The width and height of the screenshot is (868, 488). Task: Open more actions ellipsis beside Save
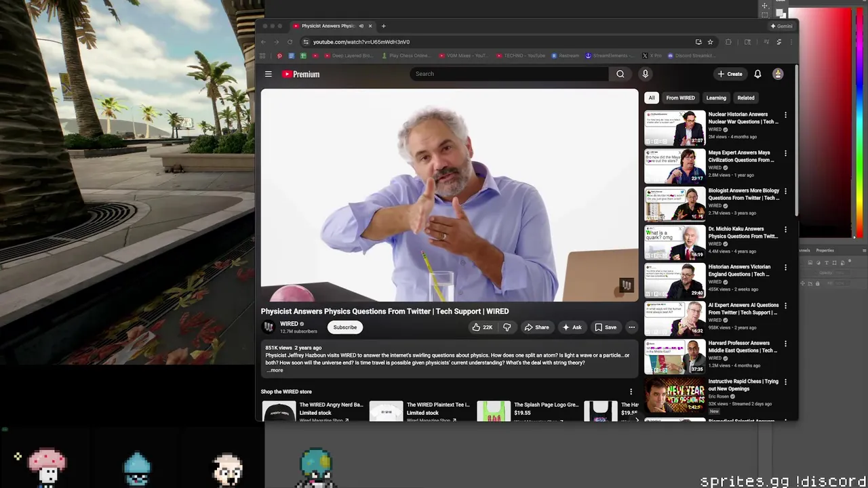point(631,327)
